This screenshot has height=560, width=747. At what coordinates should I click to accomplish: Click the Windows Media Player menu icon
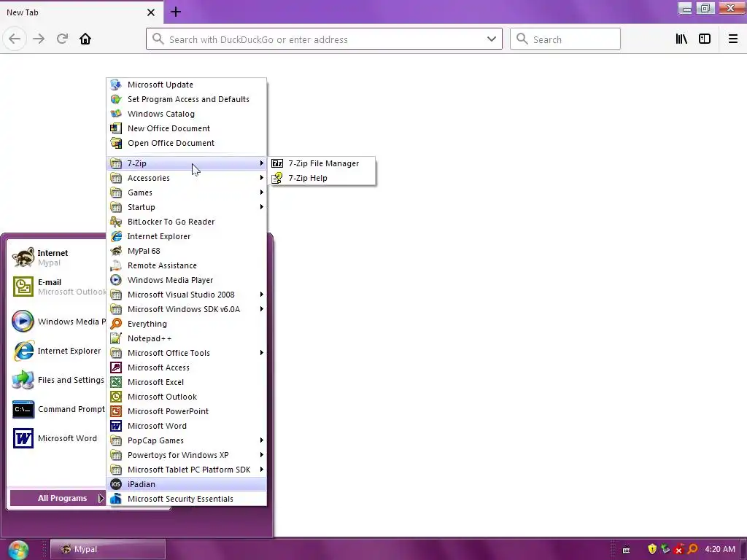(x=116, y=280)
